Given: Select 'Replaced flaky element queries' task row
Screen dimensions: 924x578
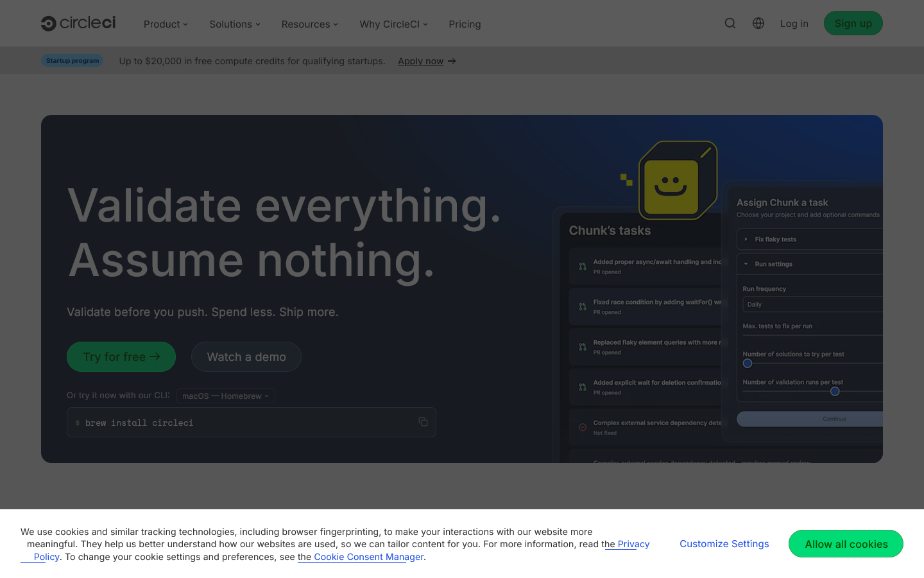Looking at the screenshot, I should 645,347.
